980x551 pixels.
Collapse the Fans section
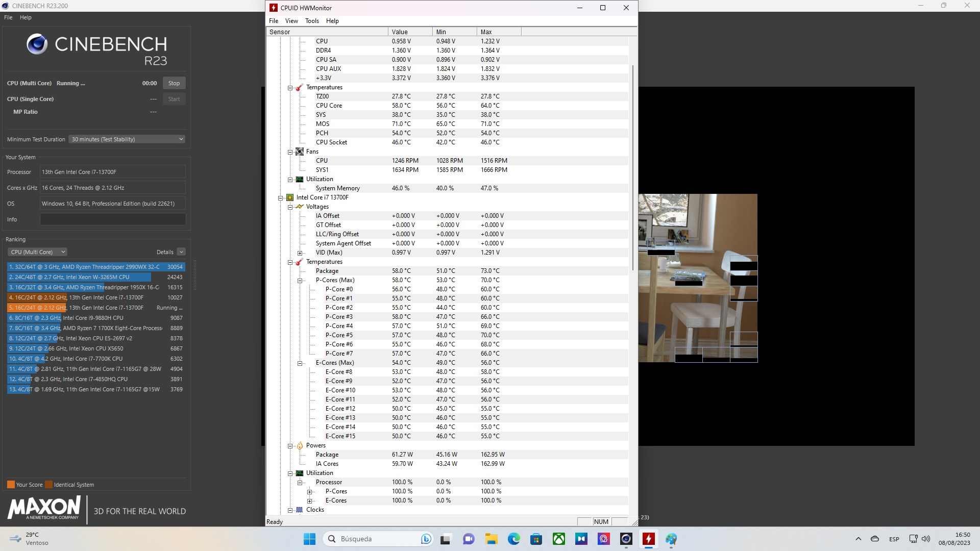click(x=290, y=152)
